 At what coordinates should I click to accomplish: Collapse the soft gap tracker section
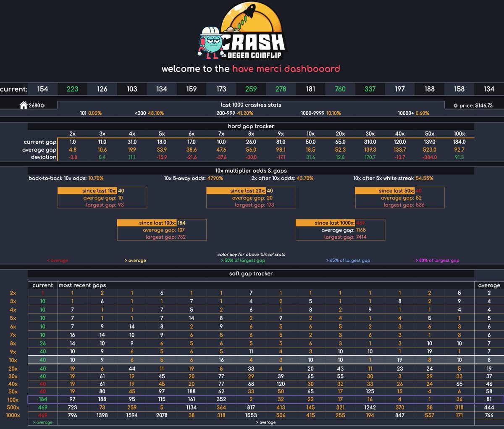click(x=252, y=274)
